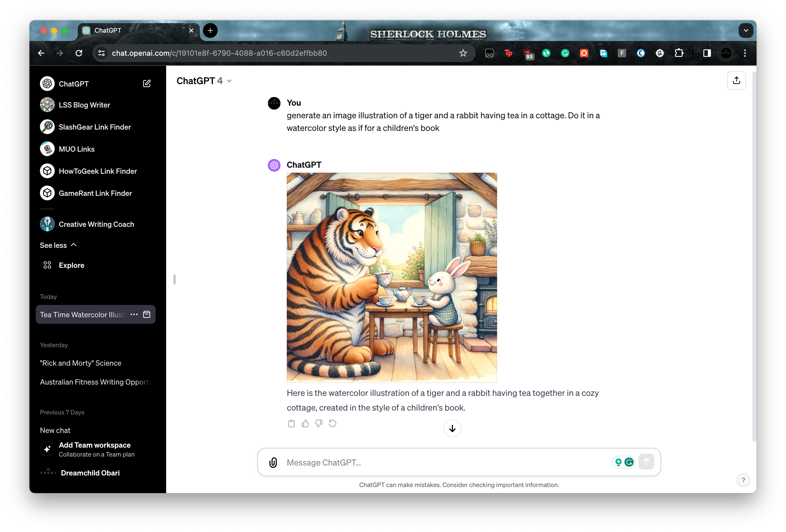Open the browser profile dropdown arrow
The image size is (786, 532).
746,30
